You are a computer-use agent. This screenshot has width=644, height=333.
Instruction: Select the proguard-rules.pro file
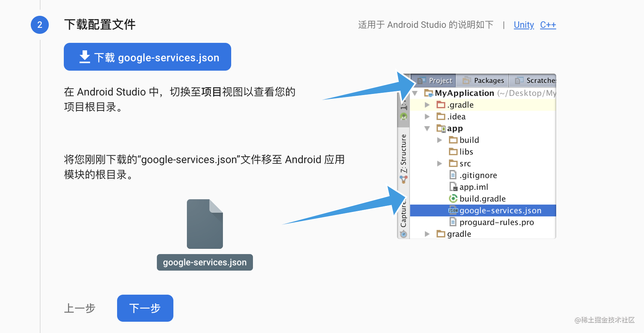pos(483,222)
